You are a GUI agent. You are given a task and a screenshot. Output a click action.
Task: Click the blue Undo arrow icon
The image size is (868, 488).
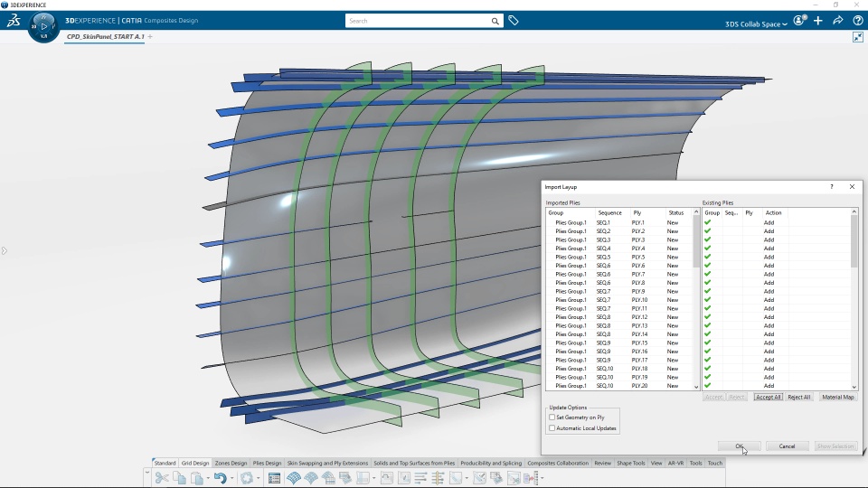pyautogui.click(x=221, y=478)
